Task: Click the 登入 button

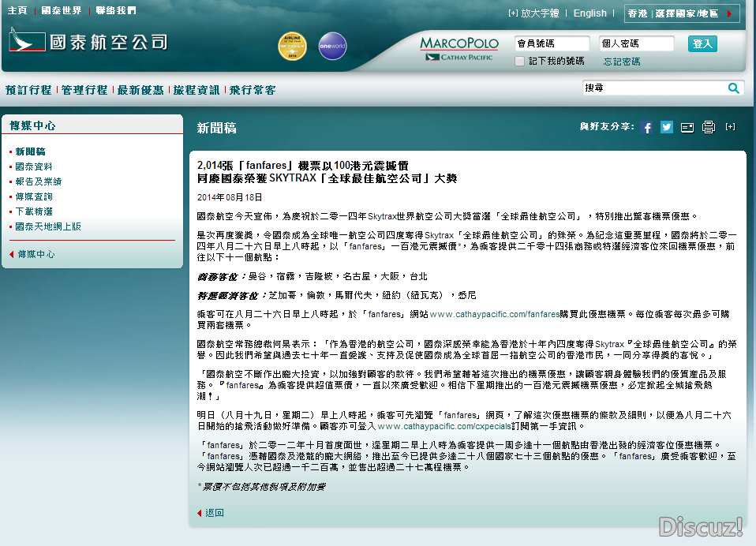Action: click(x=702, y=44)
